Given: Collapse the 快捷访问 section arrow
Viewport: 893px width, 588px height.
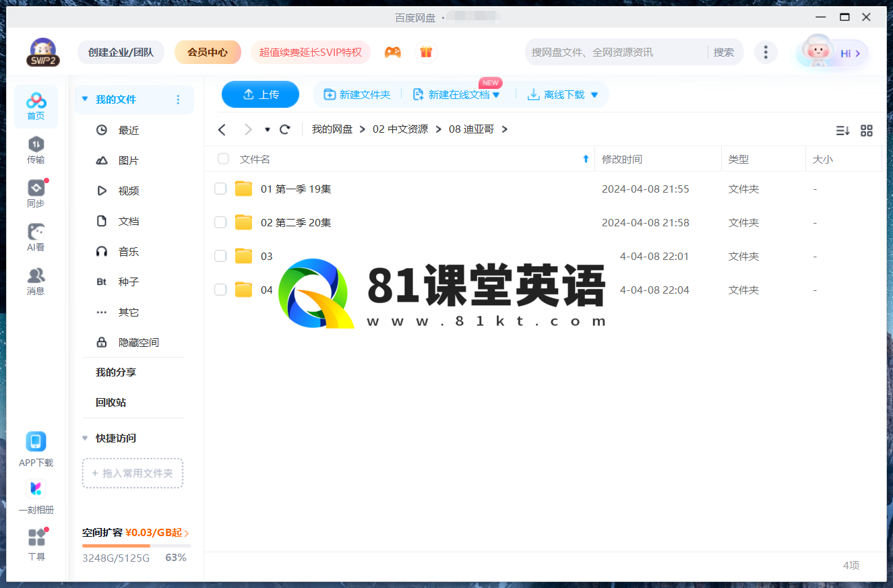Looking at the screenshot, I should pos(85,438).
